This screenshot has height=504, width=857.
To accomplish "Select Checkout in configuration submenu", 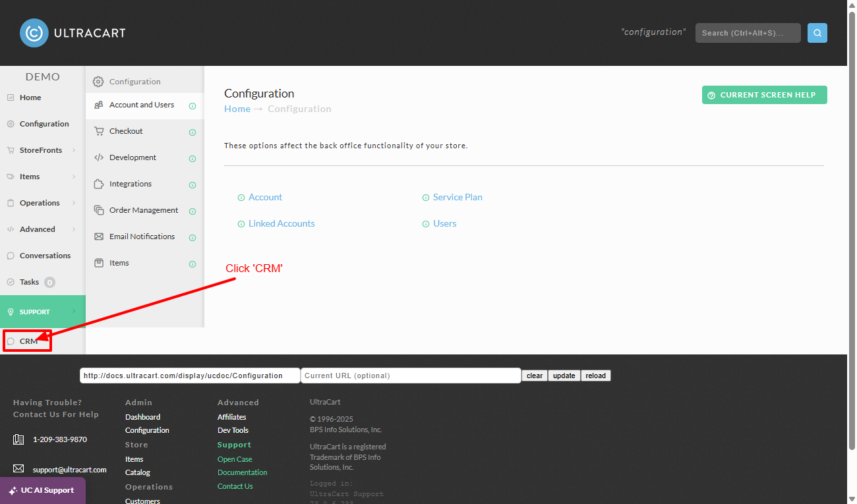I will (144, 132).
